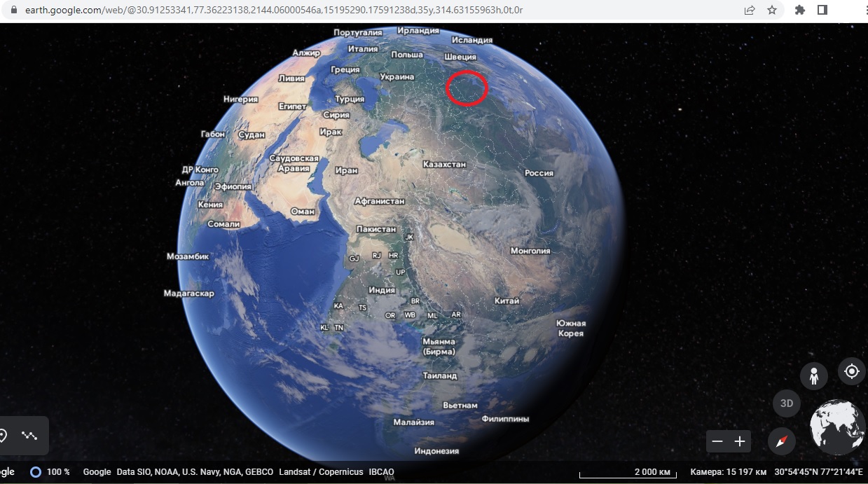Bookmark this page with the star
This screenshot has height=484, width=868.
pos(772,10)
